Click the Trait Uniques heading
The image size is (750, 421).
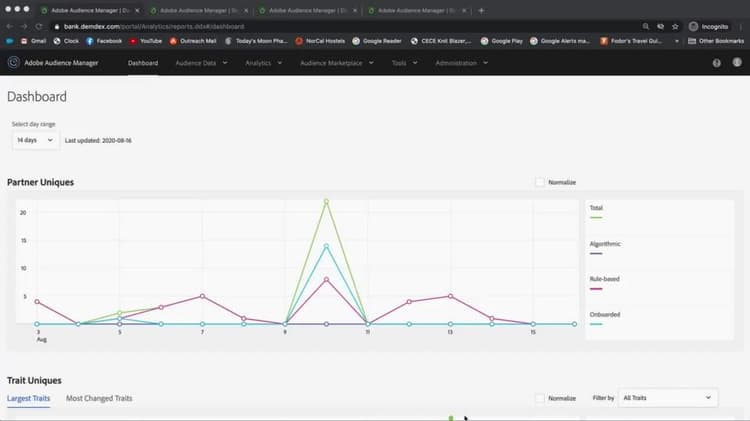pyautogui.click(x=34, y=380)
